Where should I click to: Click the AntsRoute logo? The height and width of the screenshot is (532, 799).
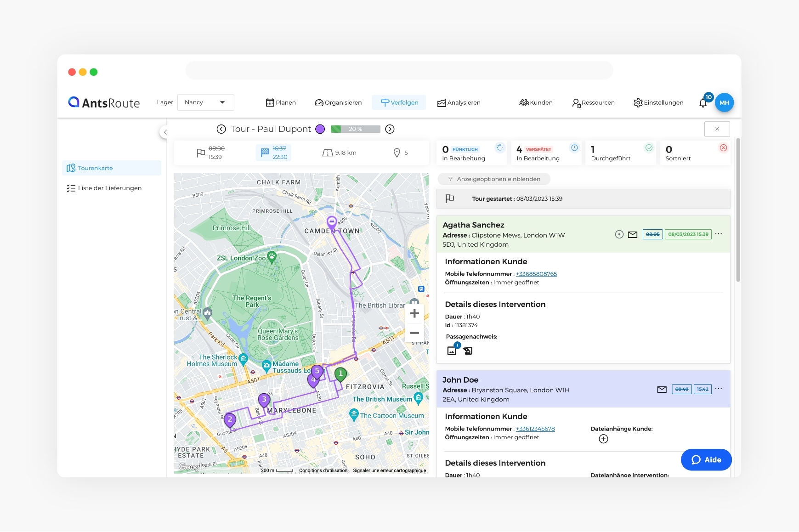tap(104, 102)
